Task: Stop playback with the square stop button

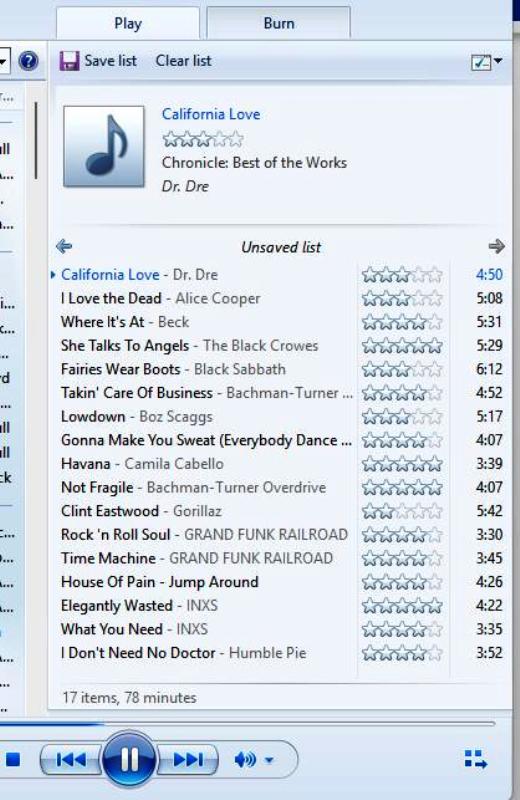Action: [13, 760]
